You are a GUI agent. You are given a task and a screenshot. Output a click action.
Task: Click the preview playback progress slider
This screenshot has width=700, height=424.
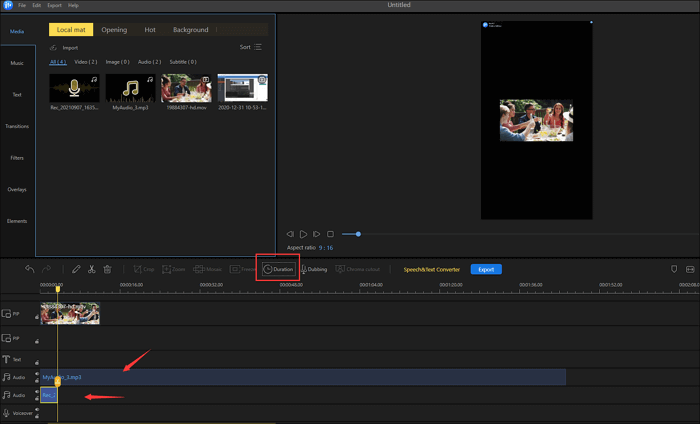(x=358, y=234)
